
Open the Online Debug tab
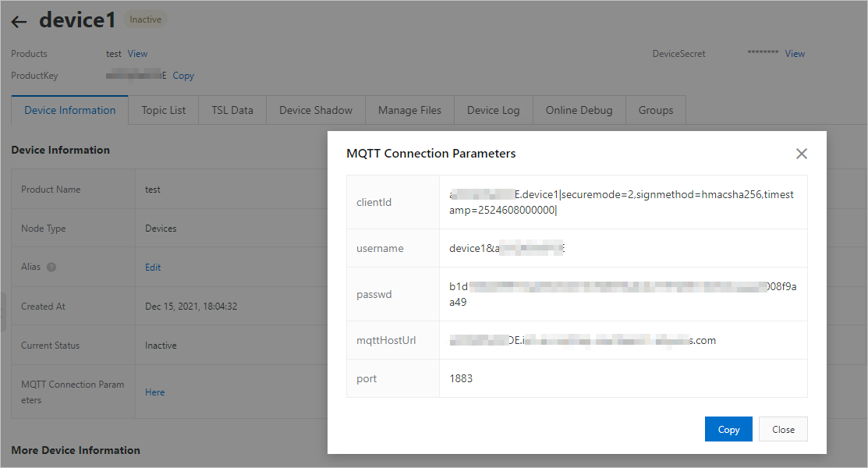[x=579, y=110]
